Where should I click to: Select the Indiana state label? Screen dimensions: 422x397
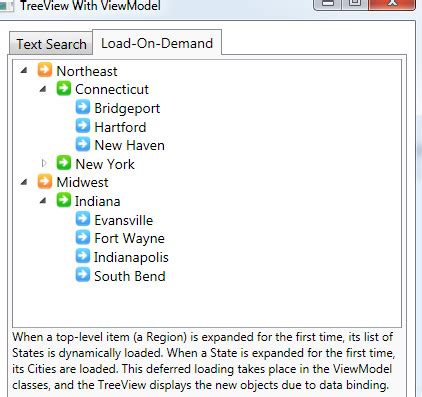[x=97, y=201]
